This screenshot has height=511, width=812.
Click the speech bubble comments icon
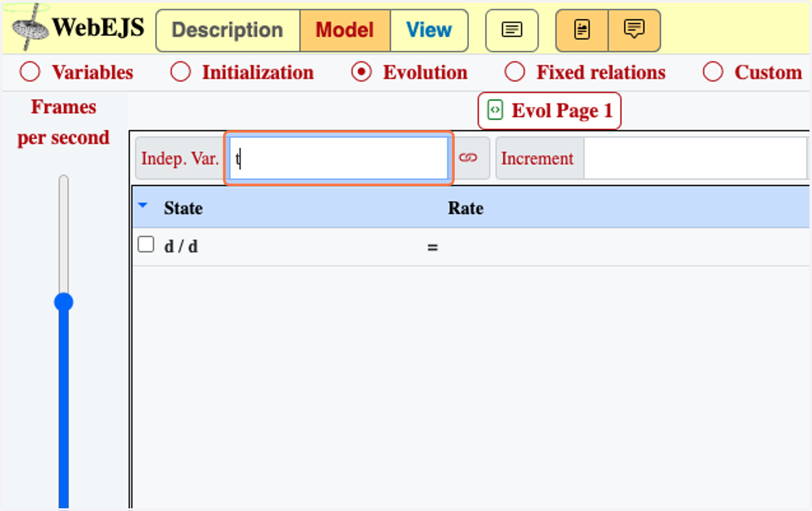tap(634, 30)
